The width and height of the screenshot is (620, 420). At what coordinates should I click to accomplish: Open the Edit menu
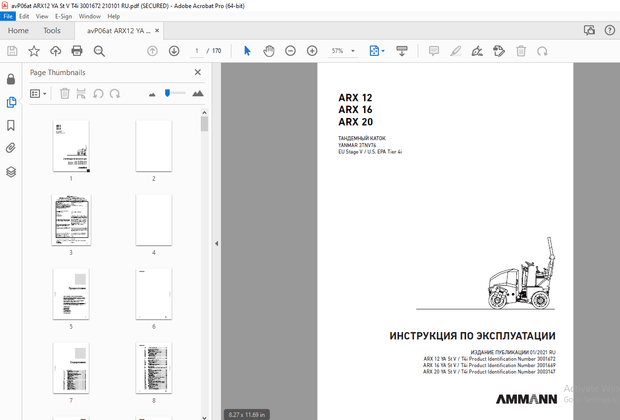point(24,16)
